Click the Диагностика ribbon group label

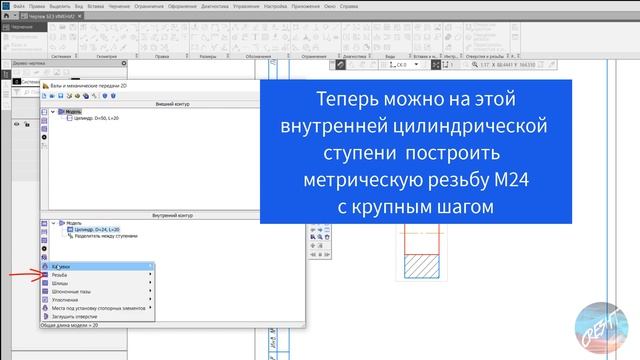click(354, 56)
